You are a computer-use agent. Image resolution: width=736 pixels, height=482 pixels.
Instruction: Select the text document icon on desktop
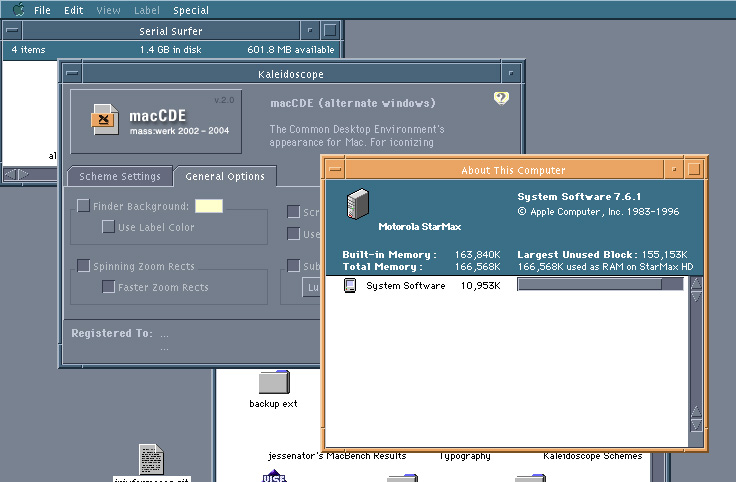click(150, 459)
